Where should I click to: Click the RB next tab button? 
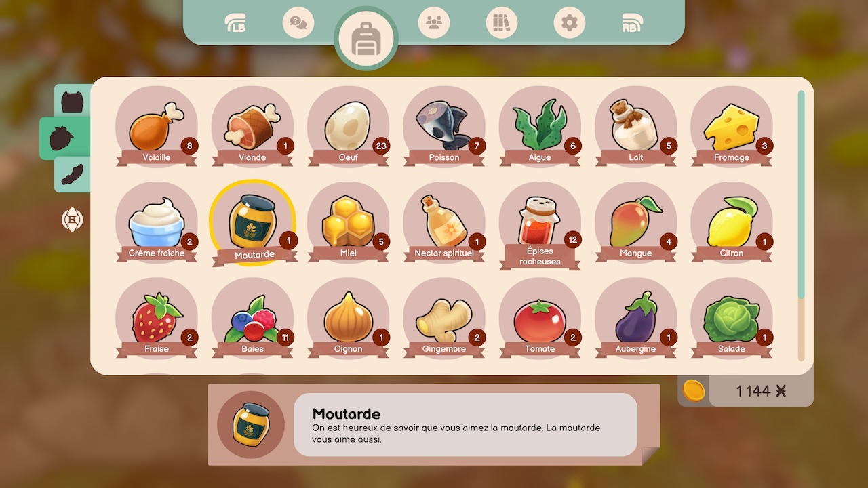point(632,24)
